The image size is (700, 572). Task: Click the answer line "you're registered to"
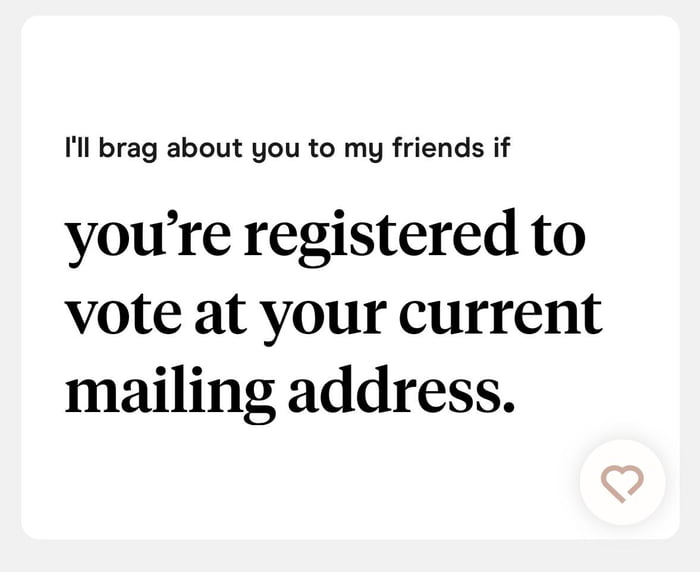tap(325, 237)
